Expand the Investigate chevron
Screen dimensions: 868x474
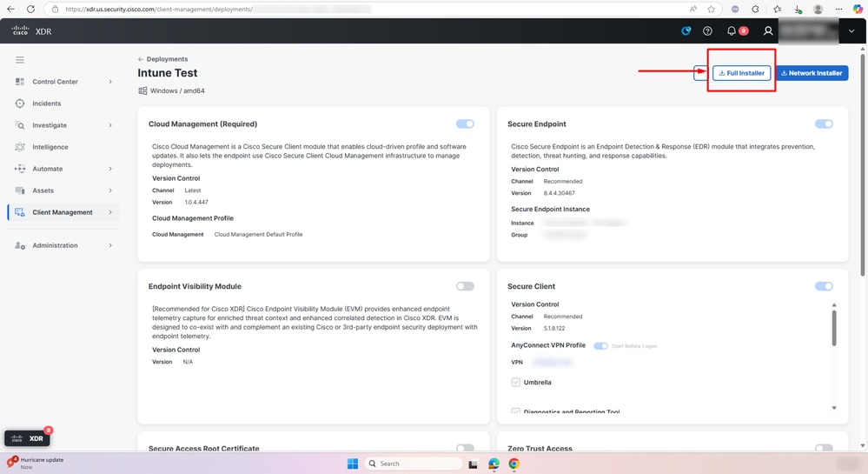[110, 125]
